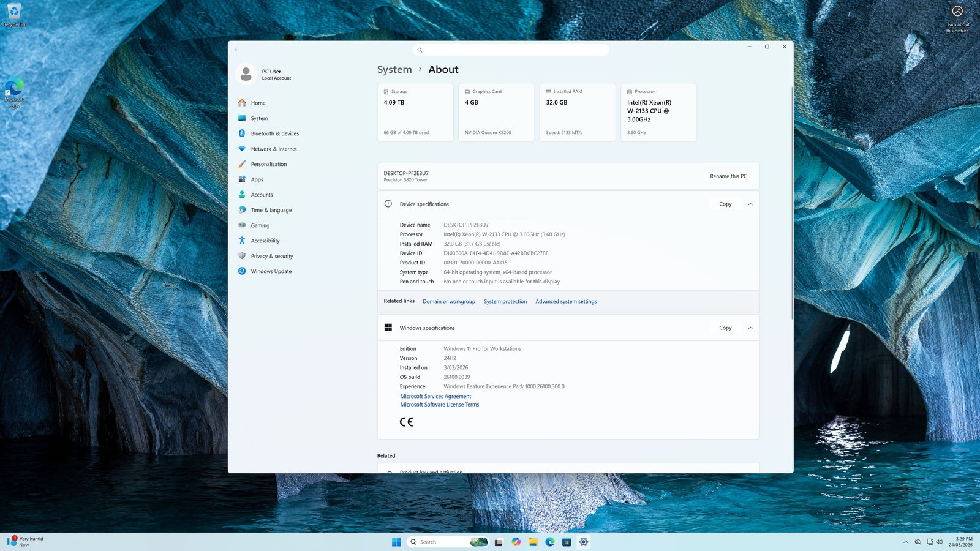Select Home in the settings sidebar

point(258,103)
